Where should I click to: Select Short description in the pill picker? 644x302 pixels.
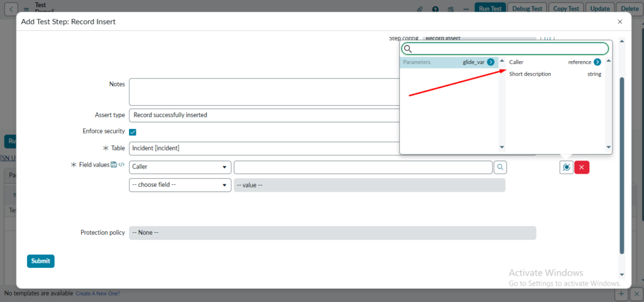point(530,74)
